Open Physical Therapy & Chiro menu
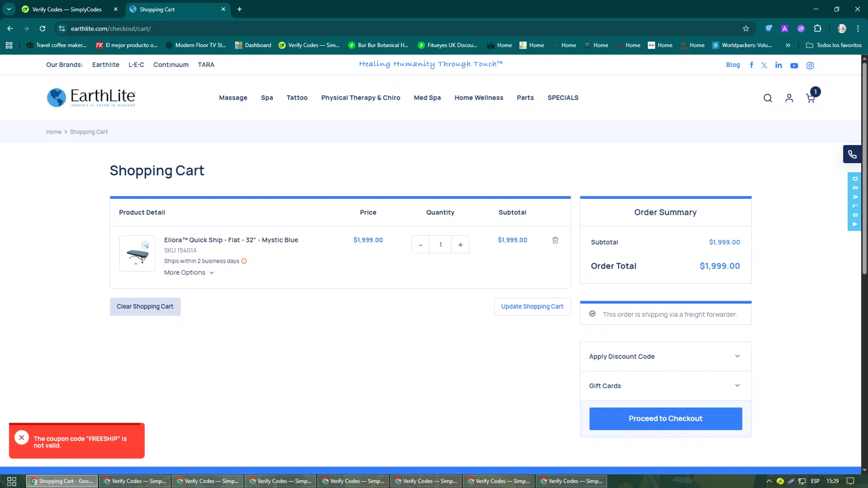 361,98
